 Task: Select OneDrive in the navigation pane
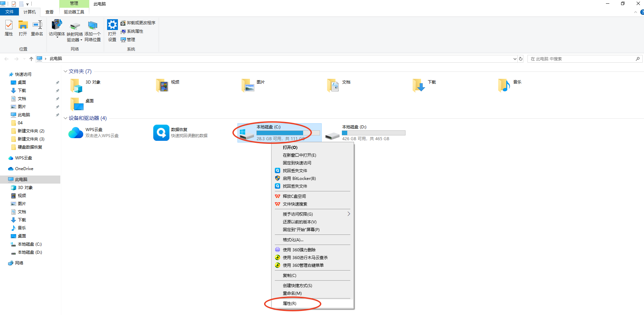[24, 169]
